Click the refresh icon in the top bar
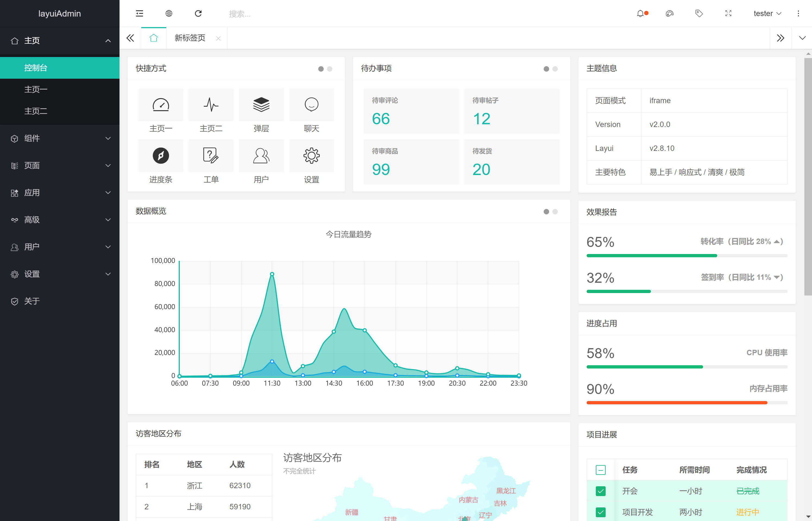812x521 pixels. pyautogui.click(x=198, y=14)
